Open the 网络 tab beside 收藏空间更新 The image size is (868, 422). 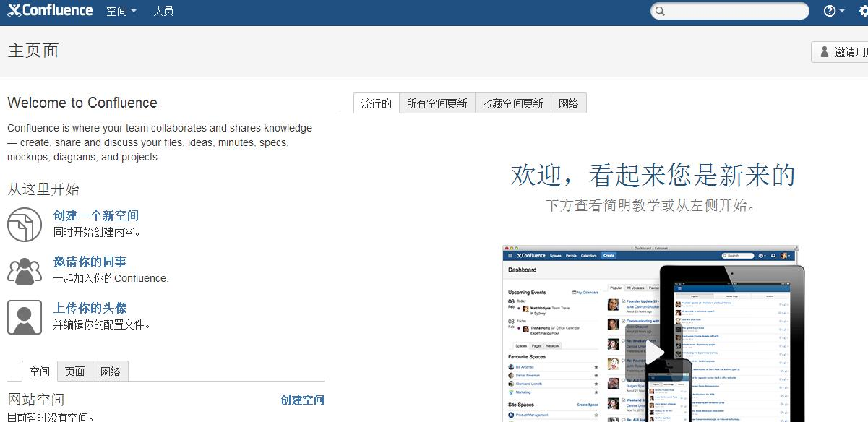(569, 103)
